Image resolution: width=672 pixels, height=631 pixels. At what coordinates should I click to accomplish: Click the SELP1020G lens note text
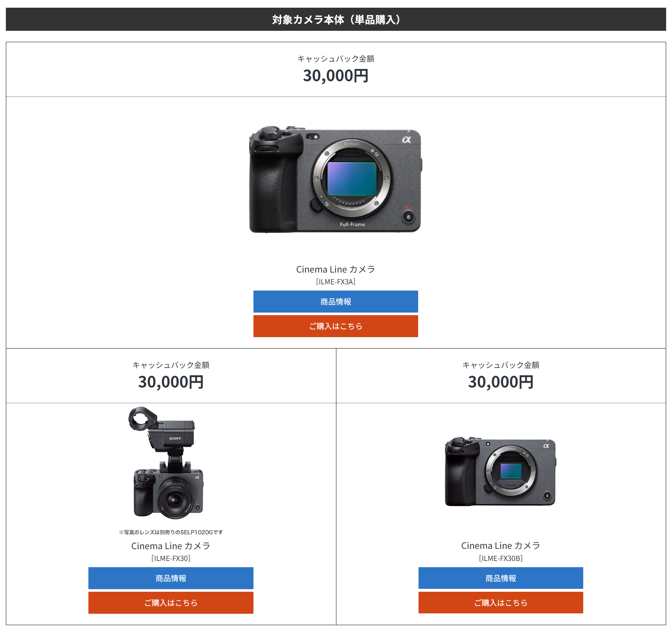click(x=171, y=532)
